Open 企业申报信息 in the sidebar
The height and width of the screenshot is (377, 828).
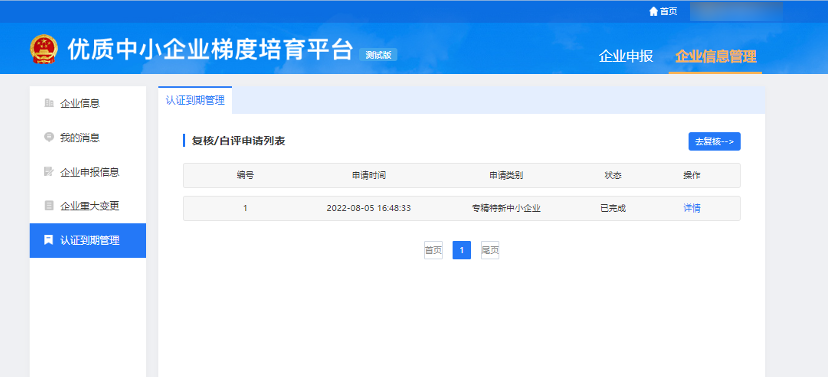coord(88,172)
